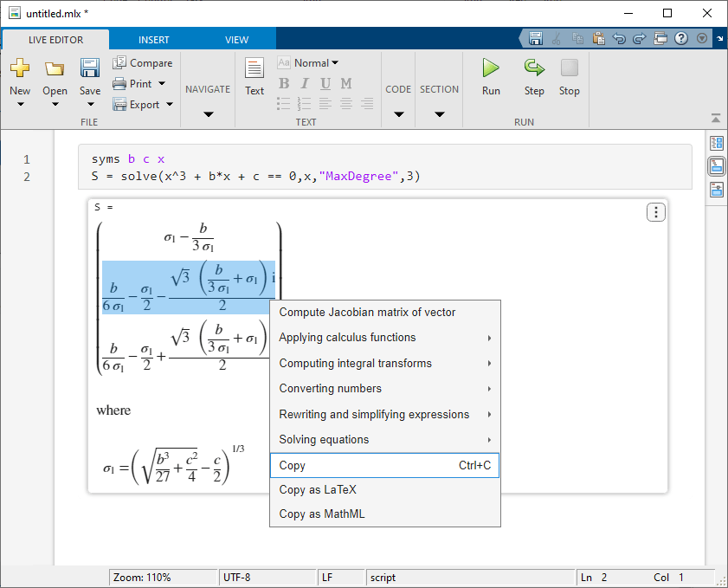Select the LIVE EDITOR tab
Screen dimensions: 728x588
[55, 40]
